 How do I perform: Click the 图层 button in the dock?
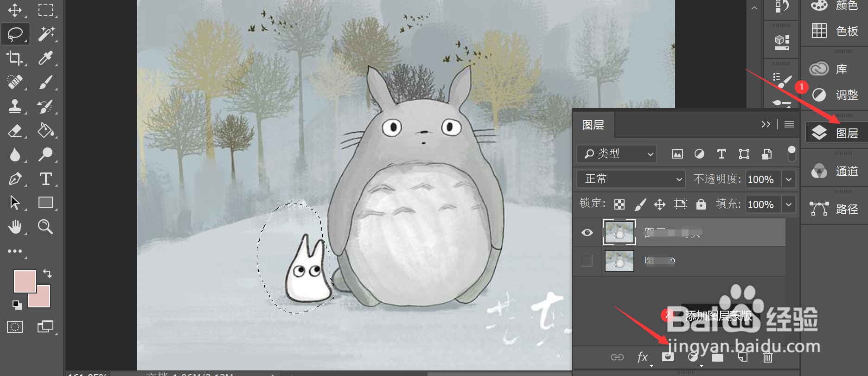pyautogui.click(x=836, y=133)
